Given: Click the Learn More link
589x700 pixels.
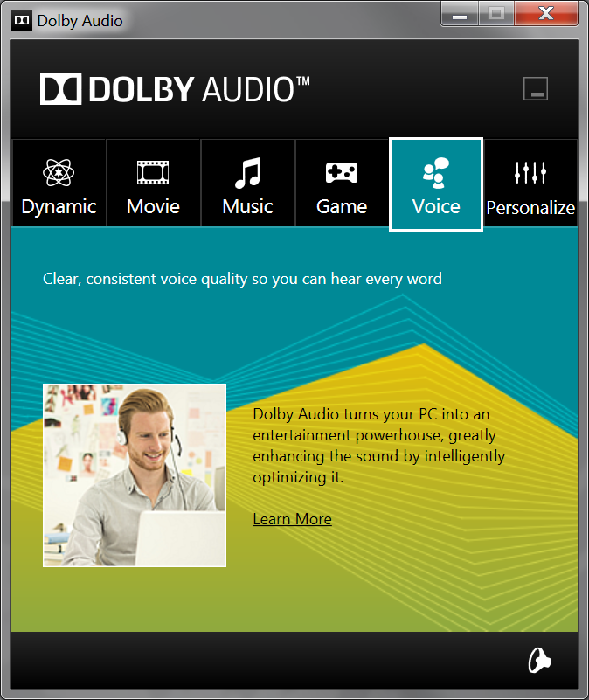Looking at the screenshot, I should (x=292, y=519).
